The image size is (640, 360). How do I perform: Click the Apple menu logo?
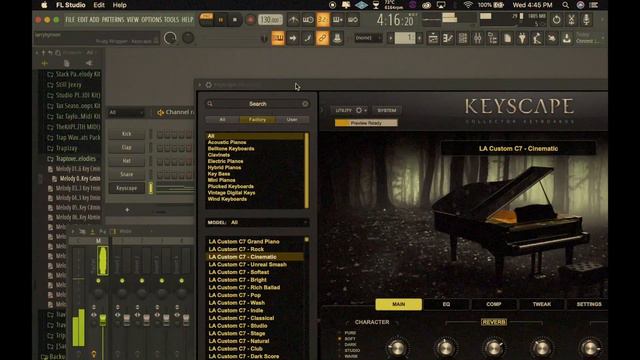point(44,5)
